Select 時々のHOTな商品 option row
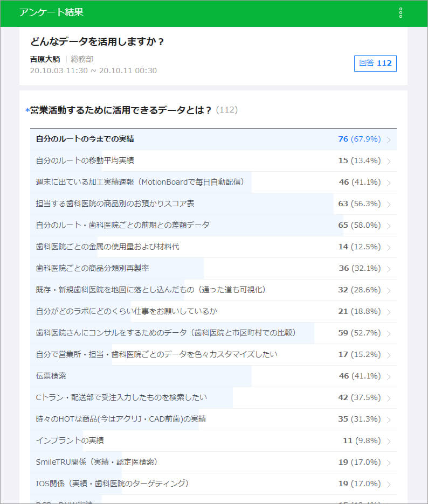 tap(121, 419)
